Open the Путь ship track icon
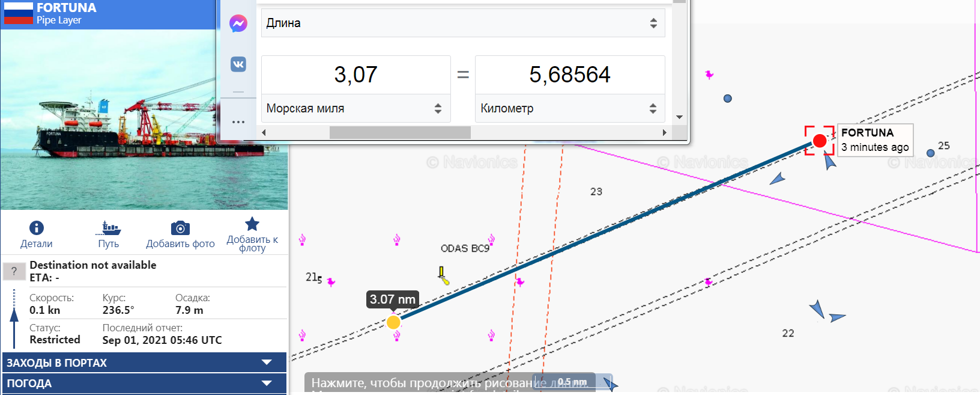This screenshot has height=395, width=980. (108, 228)
